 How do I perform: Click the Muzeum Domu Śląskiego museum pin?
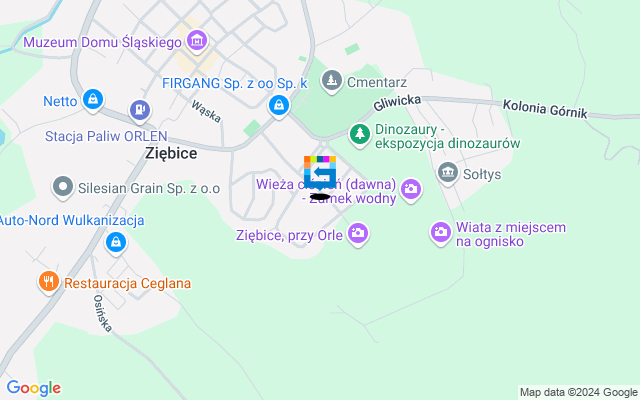tap(197, 42)
